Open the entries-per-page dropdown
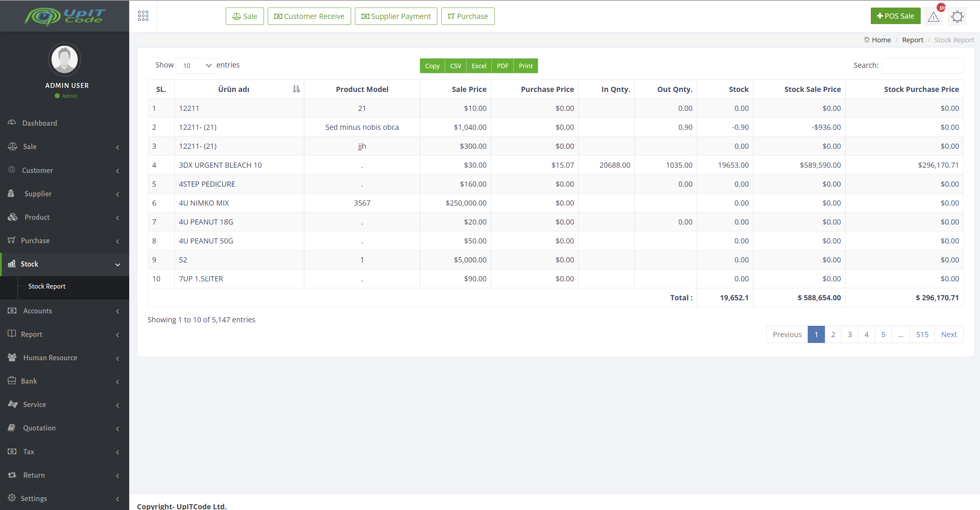This screenshot has width=980, height=510. (195, 65)
